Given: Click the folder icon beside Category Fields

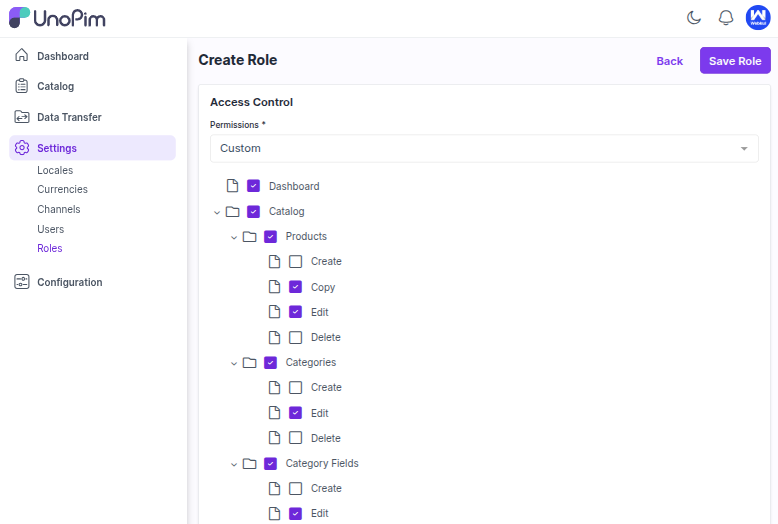Looking at the screenshot, I should pyautogui.click(x=249, y=463).
